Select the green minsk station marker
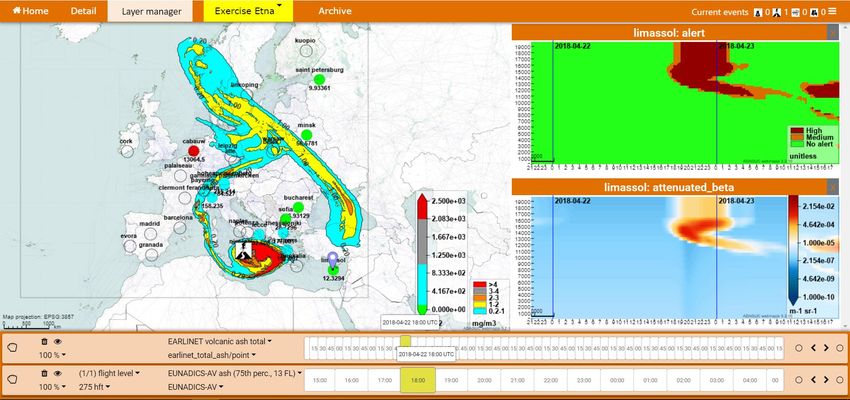 click(x=306, y=134)
